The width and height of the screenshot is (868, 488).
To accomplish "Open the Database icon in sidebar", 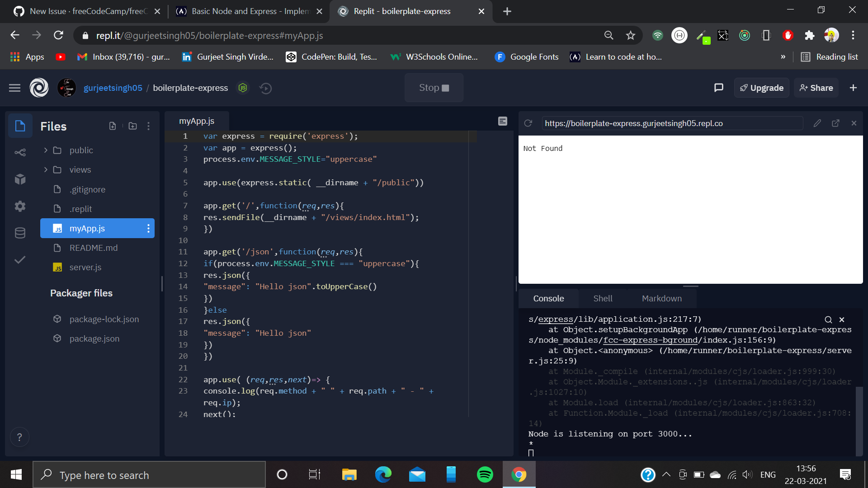I will pos(20,233).
